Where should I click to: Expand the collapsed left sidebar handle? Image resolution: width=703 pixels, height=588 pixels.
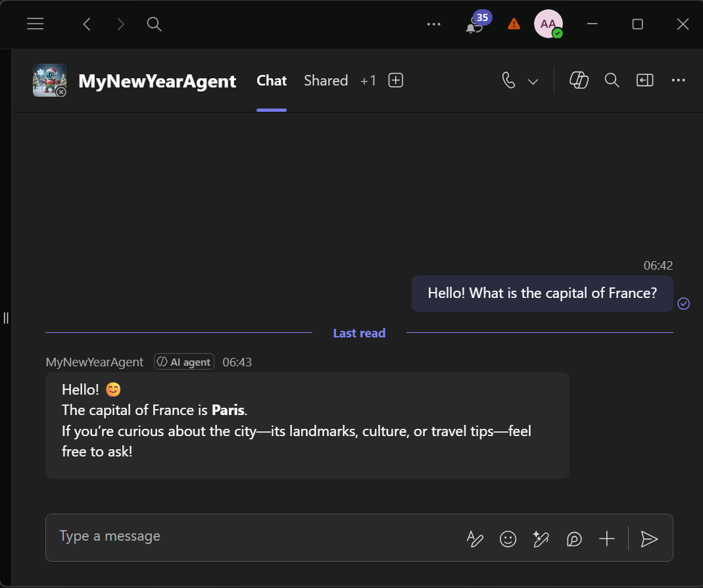[x=6, y=318]
